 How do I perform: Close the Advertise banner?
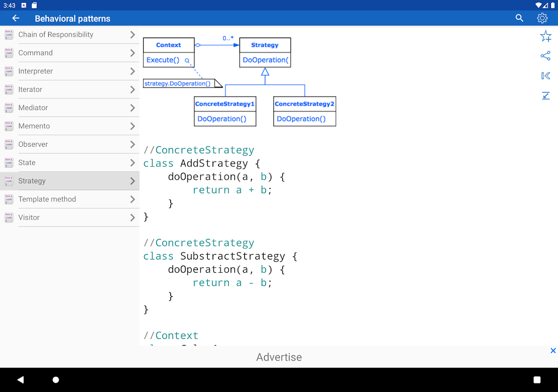(x=553, y=351)
